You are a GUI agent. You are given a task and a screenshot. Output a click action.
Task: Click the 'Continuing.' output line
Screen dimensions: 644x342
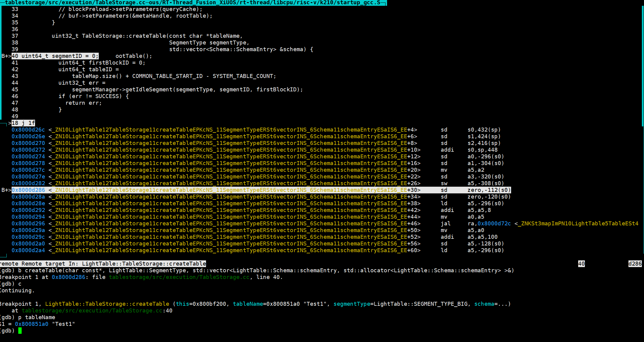17,291
